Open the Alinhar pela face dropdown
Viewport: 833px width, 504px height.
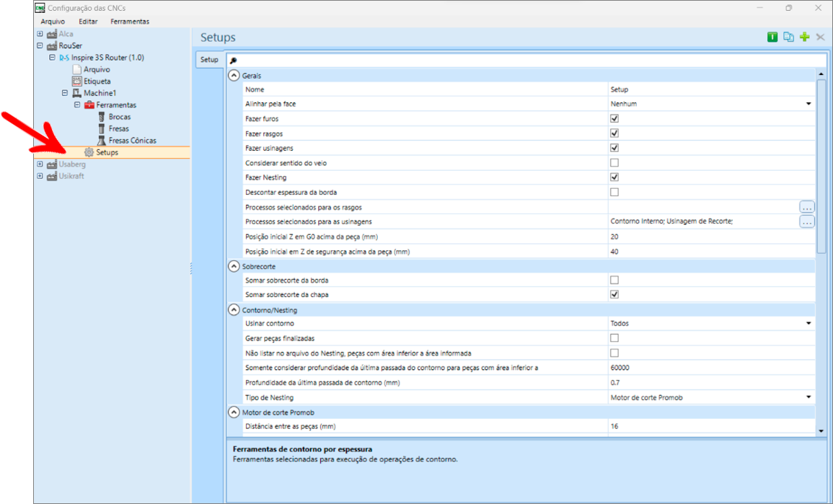[808, 104]
